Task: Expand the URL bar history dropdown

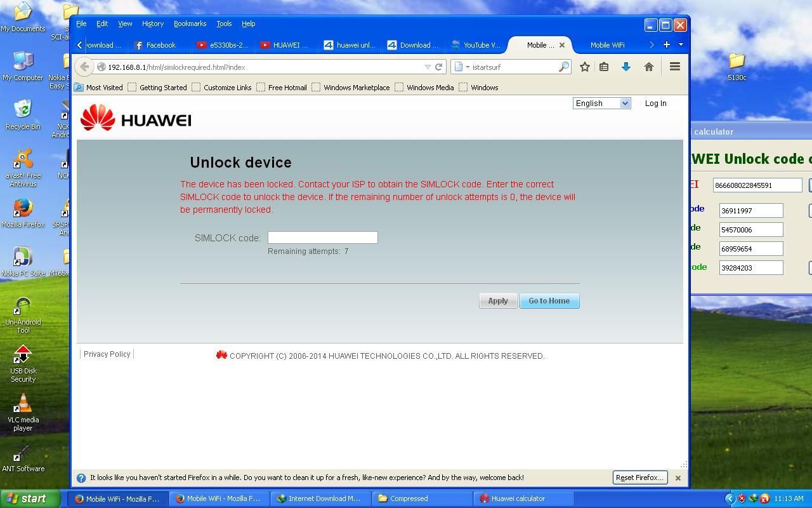Action: pyautogui.click(x=428, y=67)
